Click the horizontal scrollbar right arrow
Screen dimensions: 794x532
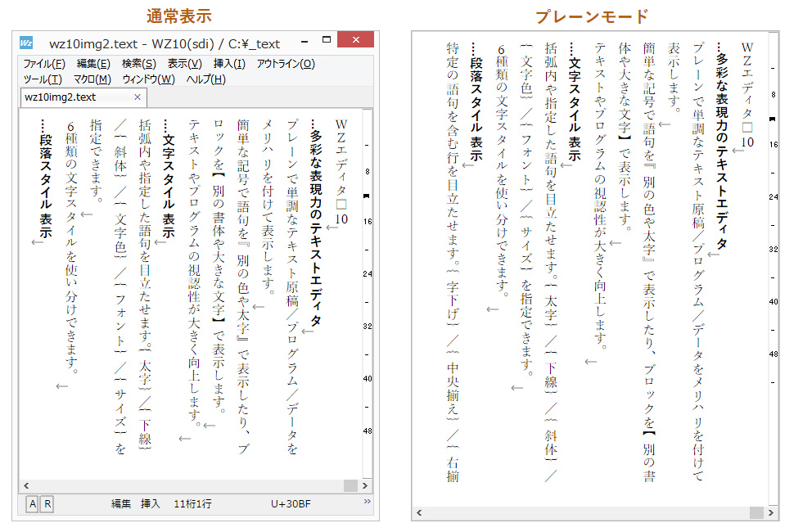click(364, 485)
